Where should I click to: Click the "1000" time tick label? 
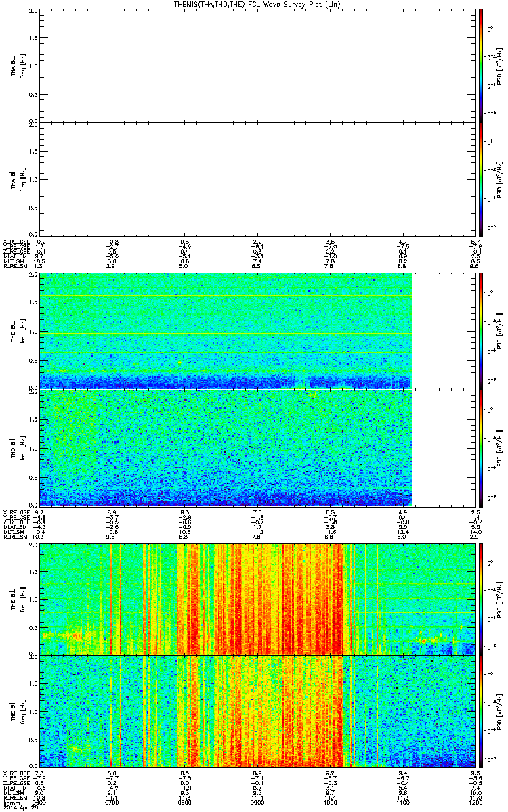pos(331,803)
